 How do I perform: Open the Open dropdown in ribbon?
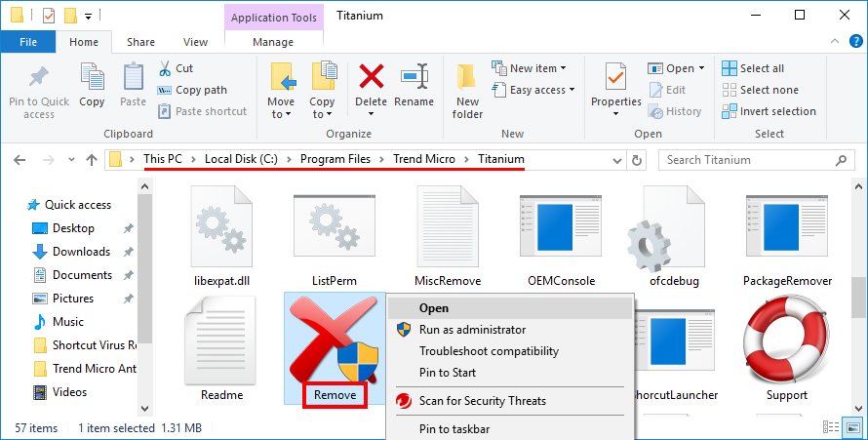(x=677, y=68)
